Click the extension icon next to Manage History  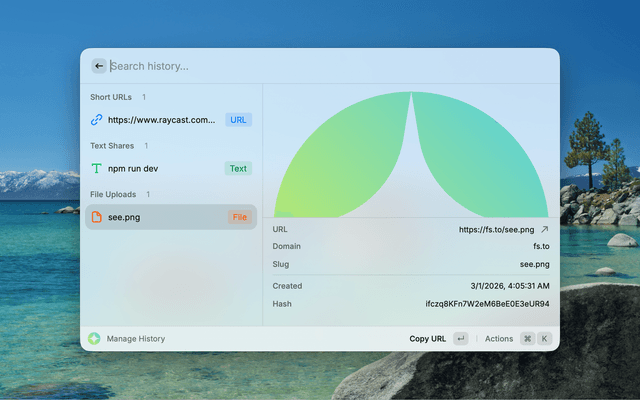coord(94,339)
